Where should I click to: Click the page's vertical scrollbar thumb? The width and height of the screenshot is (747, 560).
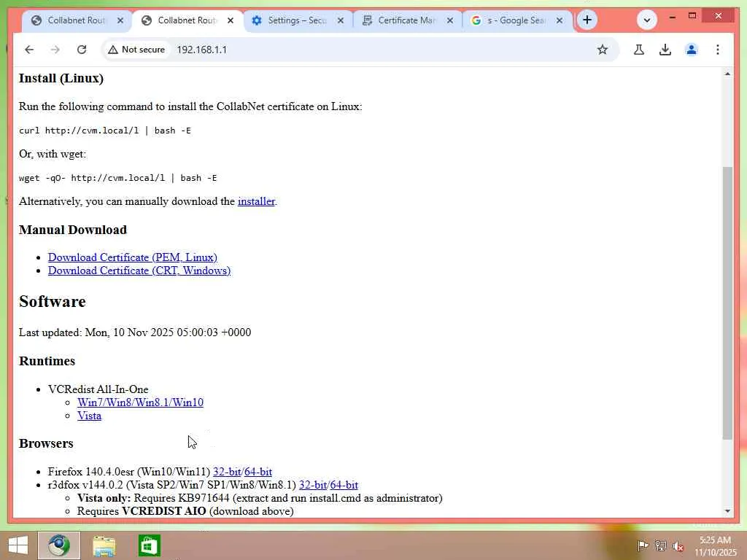(x=727, y=303)
